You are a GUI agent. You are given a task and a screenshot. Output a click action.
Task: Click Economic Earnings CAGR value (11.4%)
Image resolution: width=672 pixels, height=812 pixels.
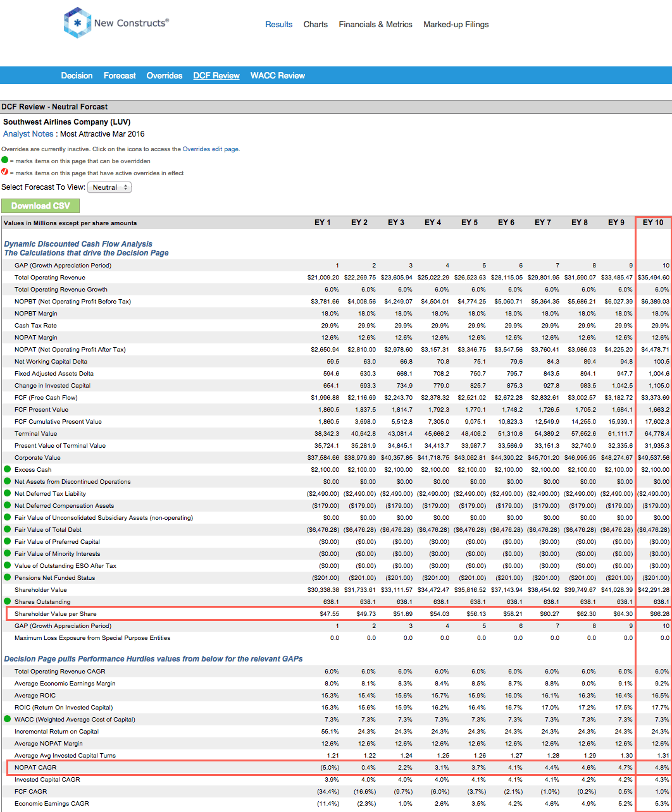click(328, 803)
